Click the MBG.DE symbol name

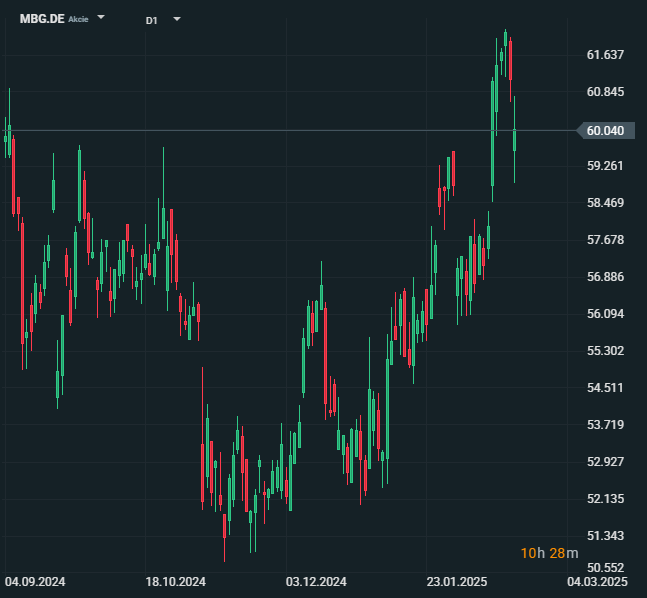tap(42, 19)
